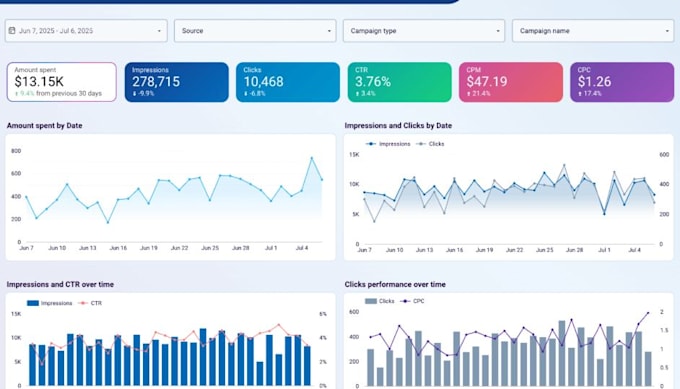The width and height of the screenshot is (680, 389).
Task: Open the Campaign name dropdown
Action: tap(593, 31)
